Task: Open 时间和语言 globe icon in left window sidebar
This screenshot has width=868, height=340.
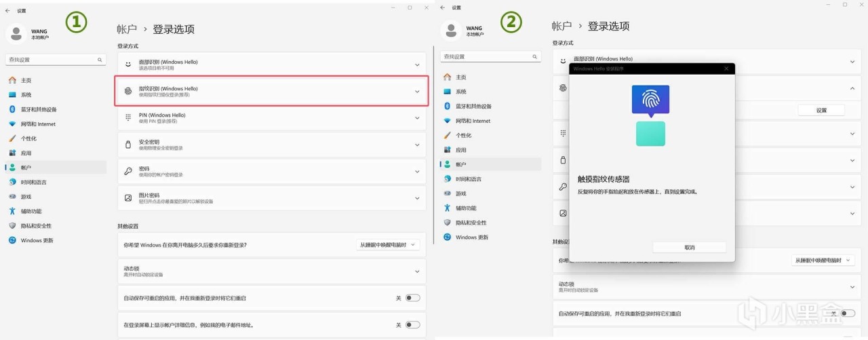Action: click(12, 182)
